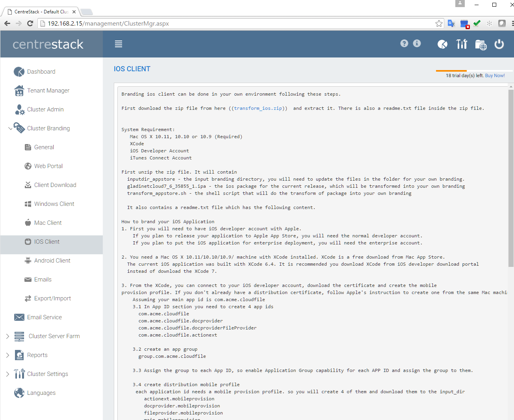Click the Dashboard pie icon in sidebar

pos(19,72)
